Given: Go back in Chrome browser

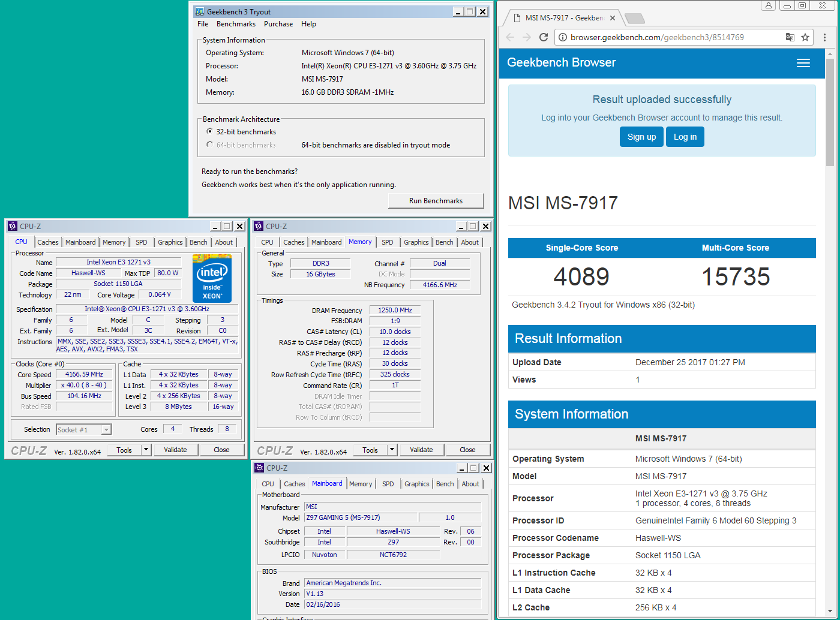Looking at the screenshot, I should tap(510, 37).
